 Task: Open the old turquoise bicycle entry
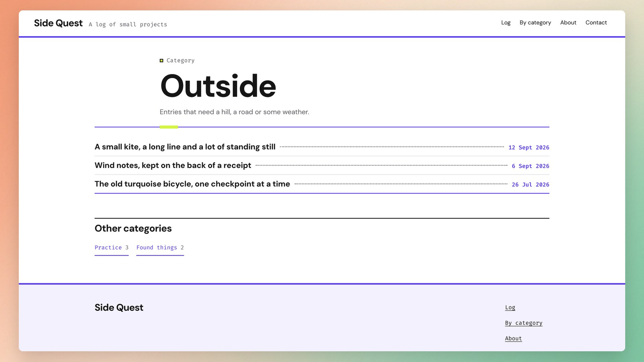[192, 184]
